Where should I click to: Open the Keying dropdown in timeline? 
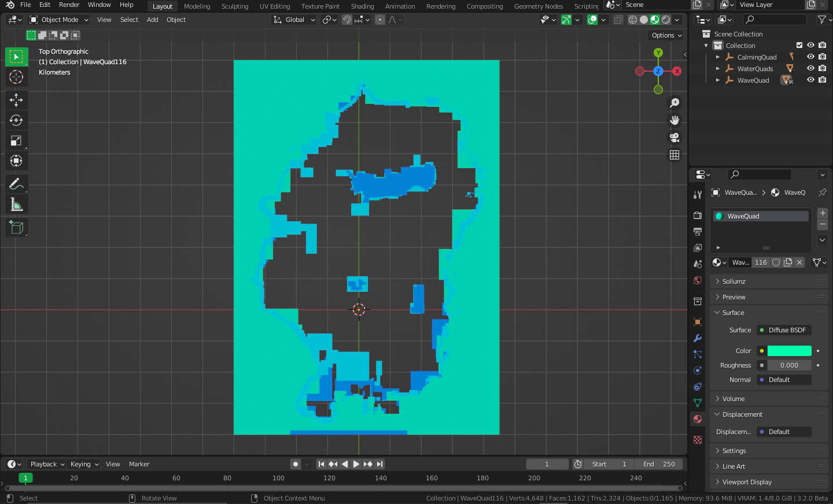click(84, 464)
